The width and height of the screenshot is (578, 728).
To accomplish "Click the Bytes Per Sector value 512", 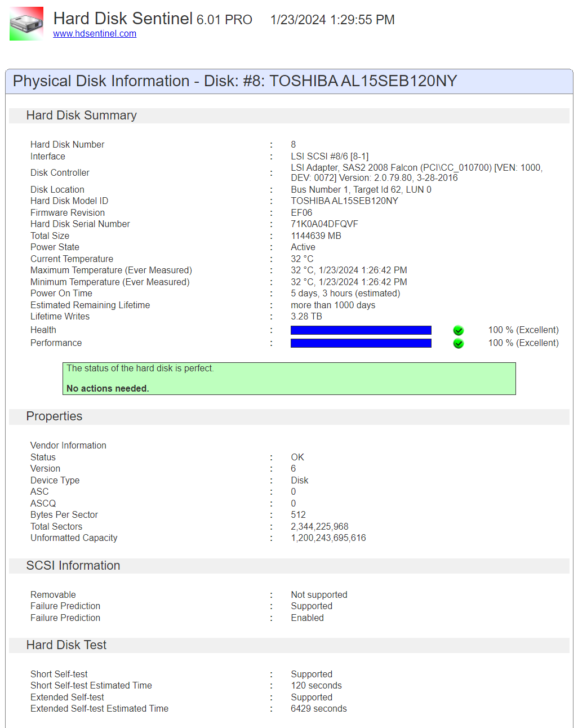I will tap(298, 515).
